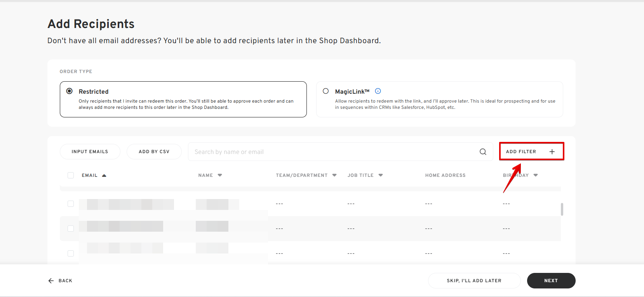The height and width of the screenshot is (297, 644).
Task: Check the first recipient row checkbox
Action: (71, 204)
